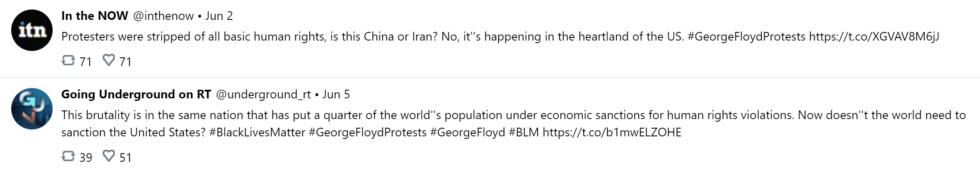
Task: Click the In the NOW itn avatar
Action: pos(31,30)
